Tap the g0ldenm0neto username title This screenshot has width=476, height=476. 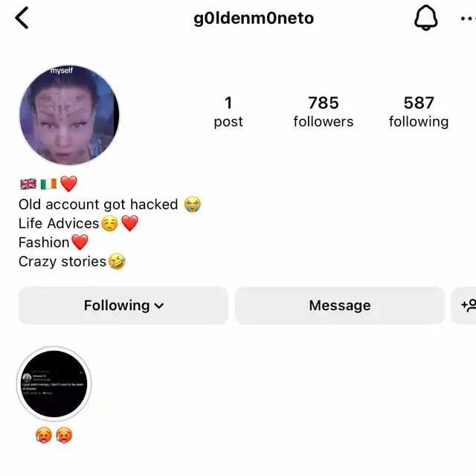pyautogui.click(x=254, y=18)
